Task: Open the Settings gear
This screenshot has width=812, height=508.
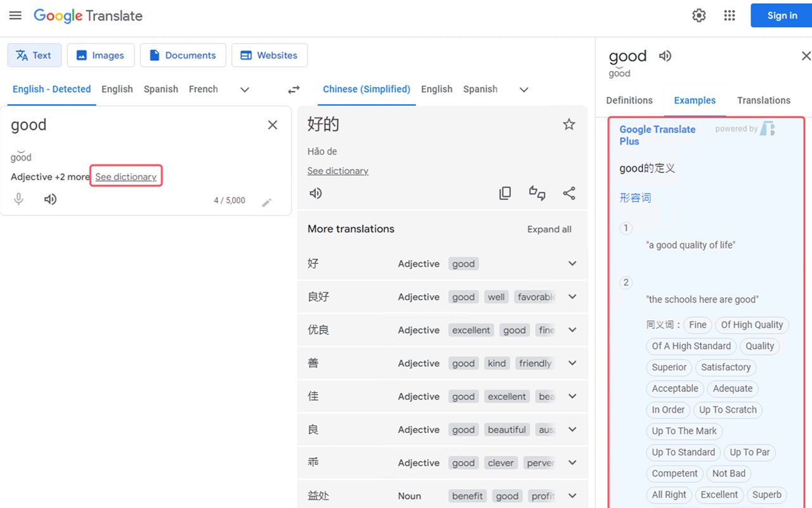Action: (x=699, y=16)
